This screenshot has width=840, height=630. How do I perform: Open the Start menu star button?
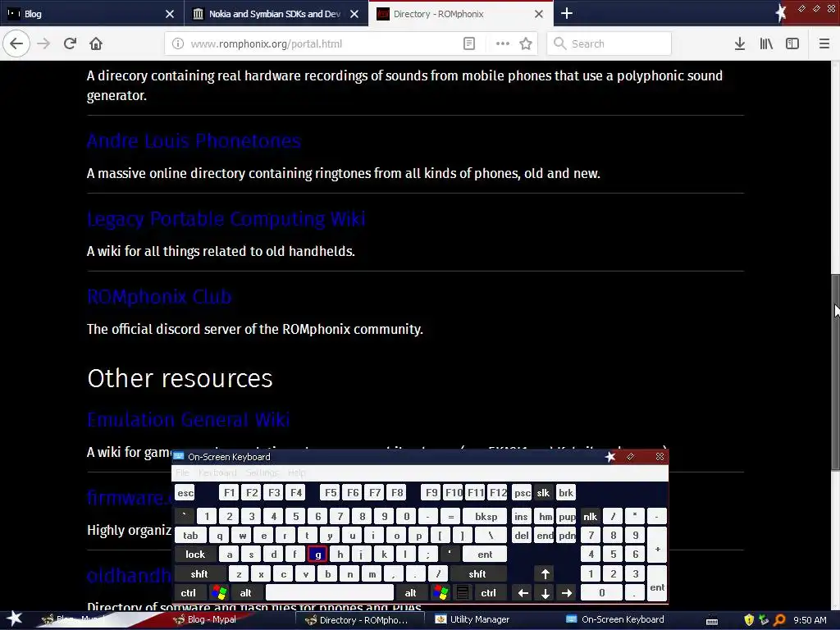(15, 619)
